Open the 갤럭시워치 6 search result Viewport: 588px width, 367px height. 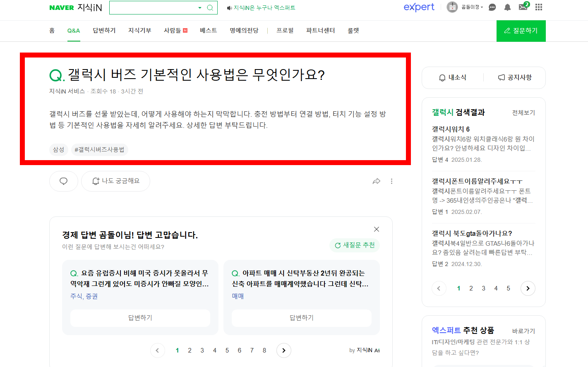[451, 129]
